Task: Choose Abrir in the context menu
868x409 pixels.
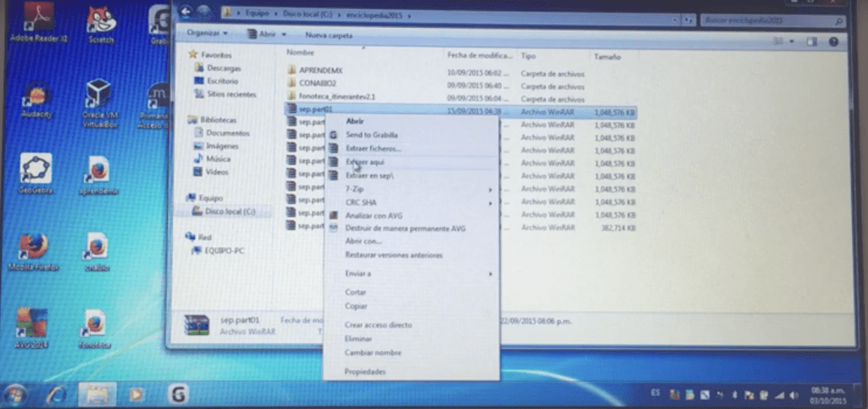Action: pyautogui.click(x=355, y=120)
